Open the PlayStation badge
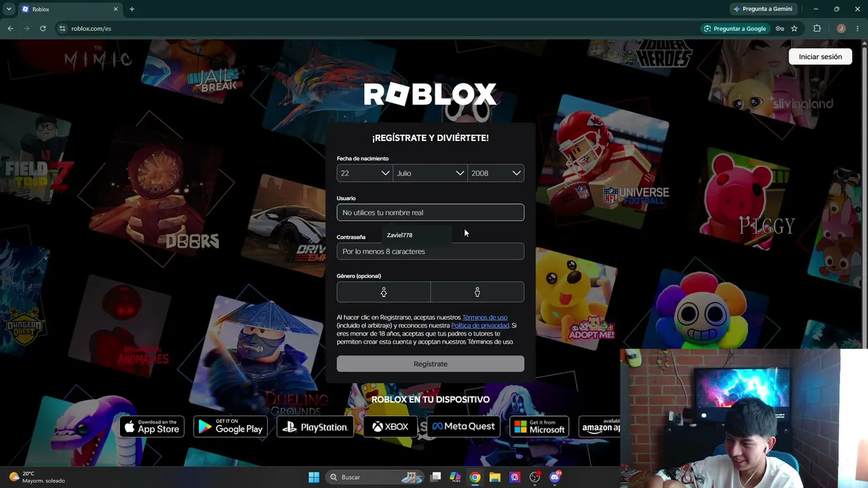Screen dimensions: 868x488 click(315, 427)
